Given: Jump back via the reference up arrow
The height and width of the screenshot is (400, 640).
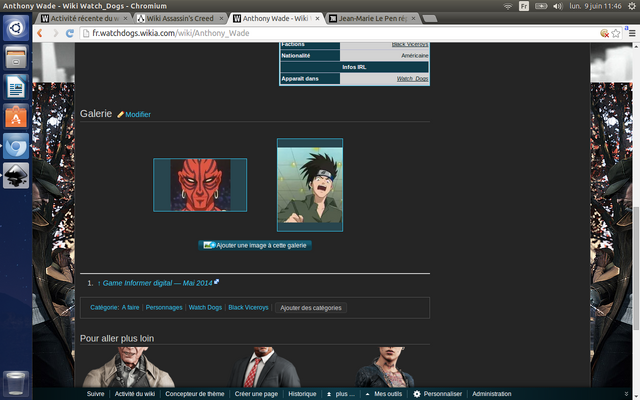Looking at the screenshot, I should pos(99,283).
